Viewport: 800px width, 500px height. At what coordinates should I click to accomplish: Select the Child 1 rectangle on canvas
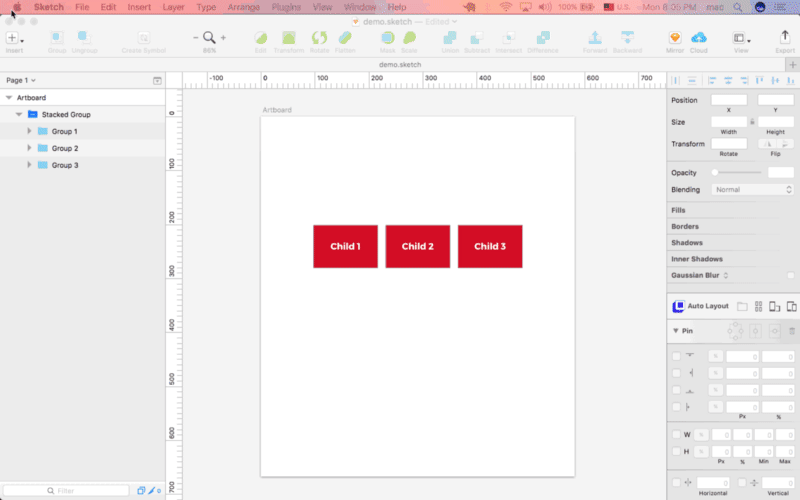tap(345, 246)
